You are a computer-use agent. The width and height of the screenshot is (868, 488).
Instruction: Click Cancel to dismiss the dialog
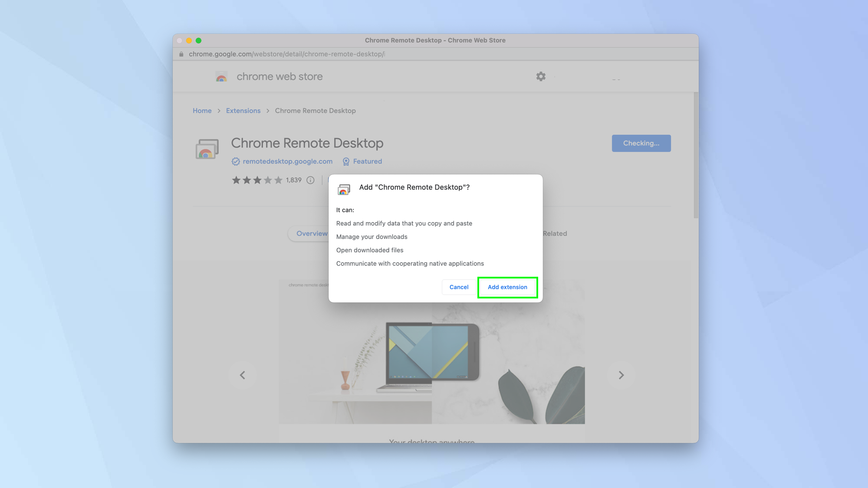point(458,287)
